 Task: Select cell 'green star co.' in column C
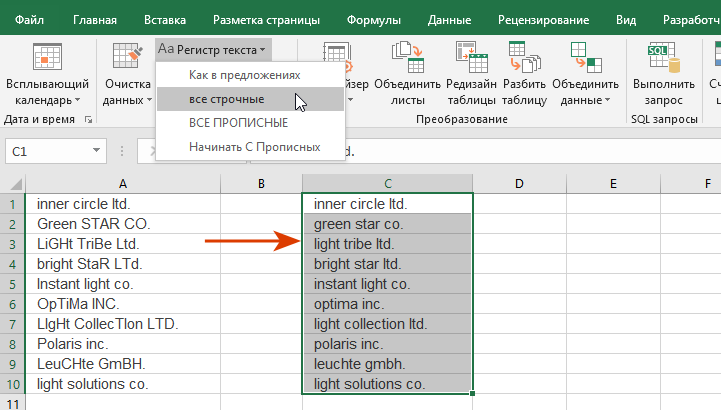tap(387, 224)
